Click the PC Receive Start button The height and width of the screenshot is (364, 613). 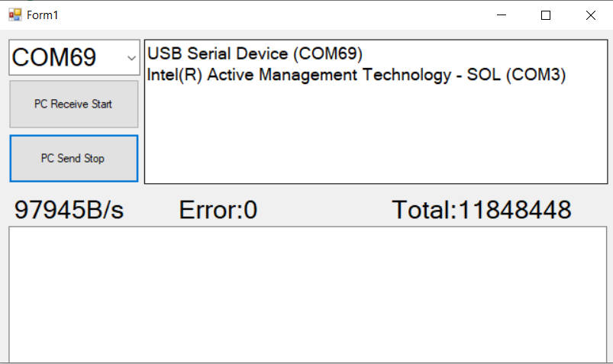[74, 104]
